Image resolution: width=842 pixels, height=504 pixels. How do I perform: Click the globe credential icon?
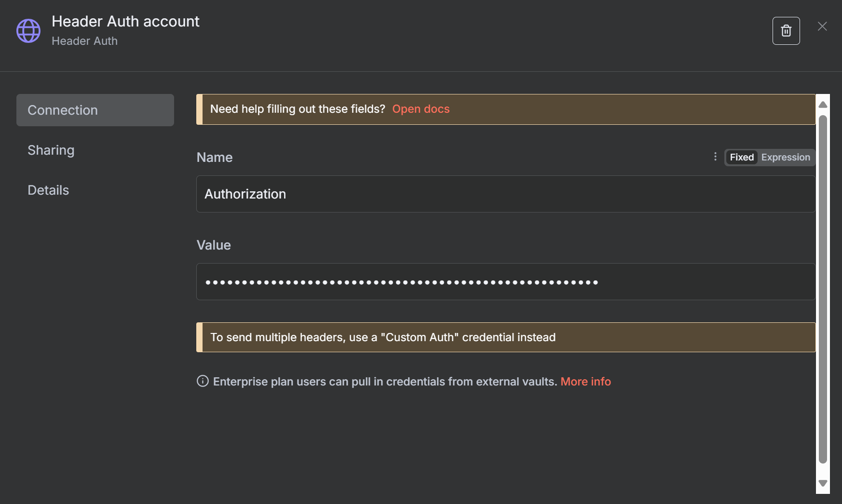point(28,31)
